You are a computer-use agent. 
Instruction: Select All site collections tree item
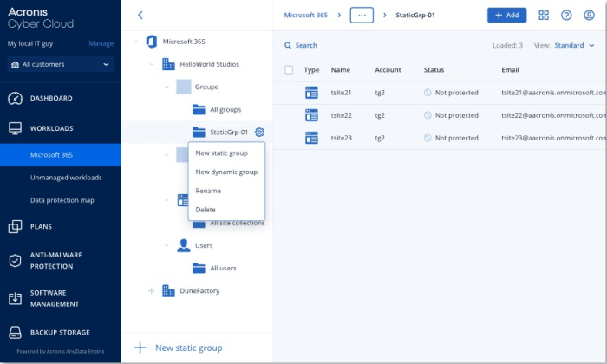238,224
